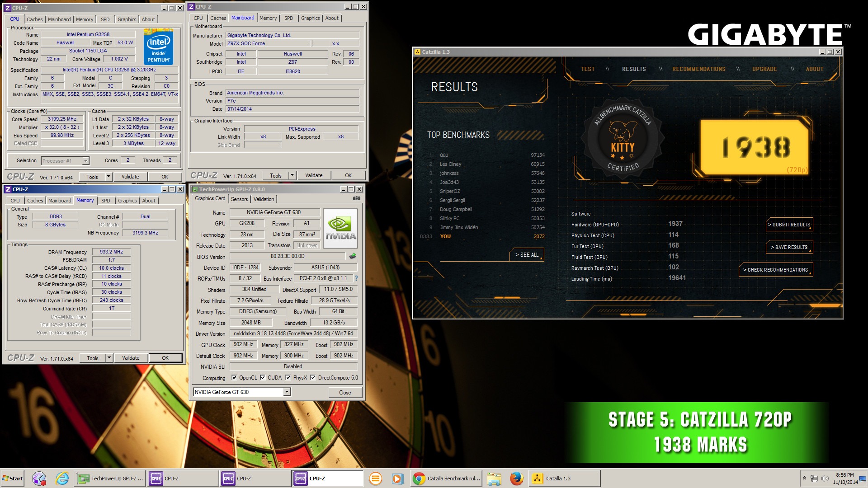Click the PCI-E bus interface question mark

point(356,278)
